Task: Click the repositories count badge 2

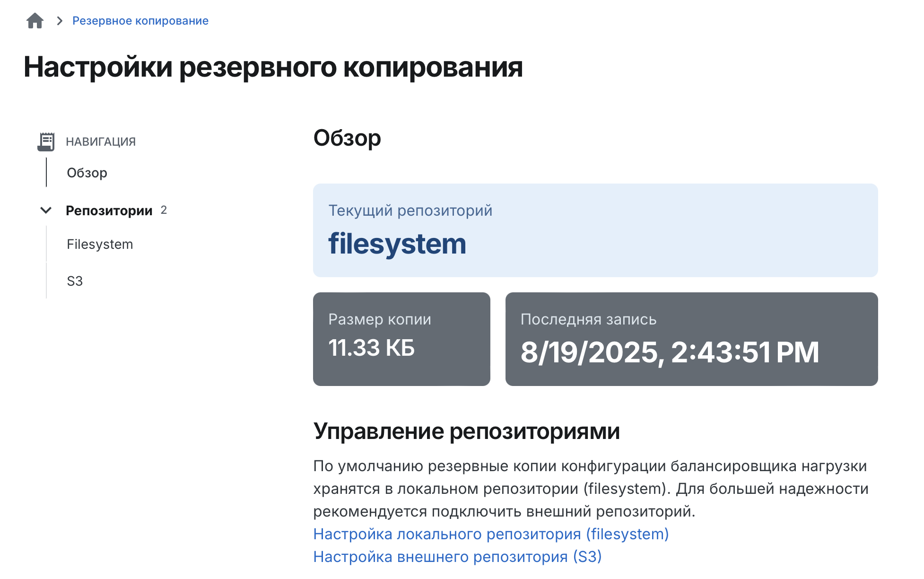Action: click(164, 210)
